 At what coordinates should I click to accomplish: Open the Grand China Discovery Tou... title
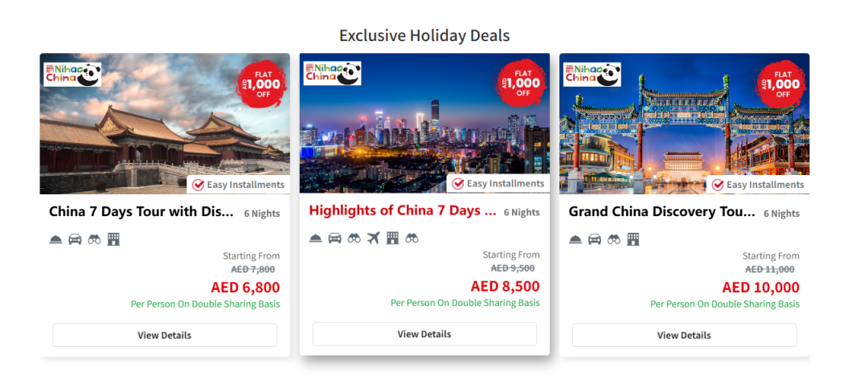[x=662, y=212]
